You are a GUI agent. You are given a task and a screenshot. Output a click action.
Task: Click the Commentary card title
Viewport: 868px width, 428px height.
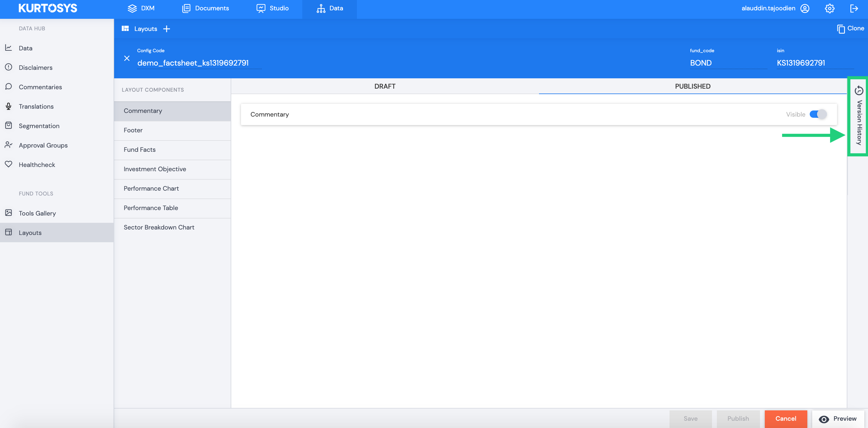coord(270,114)
